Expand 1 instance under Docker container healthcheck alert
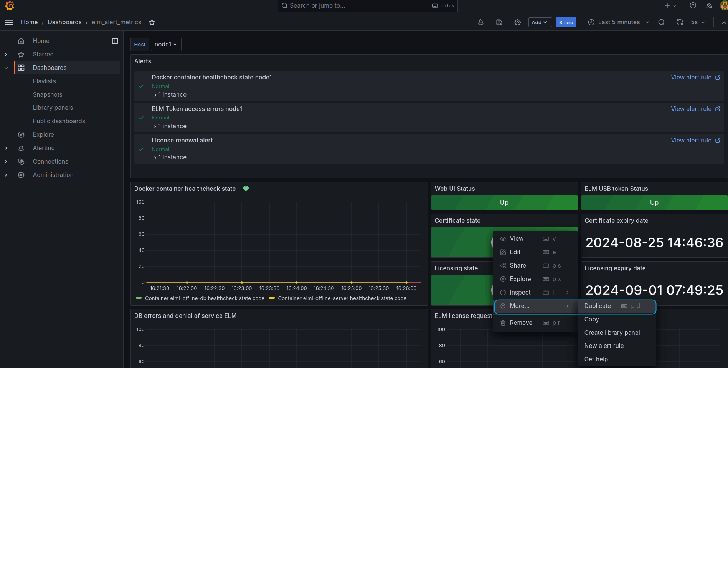728x576 pixels. click(170, 95)
